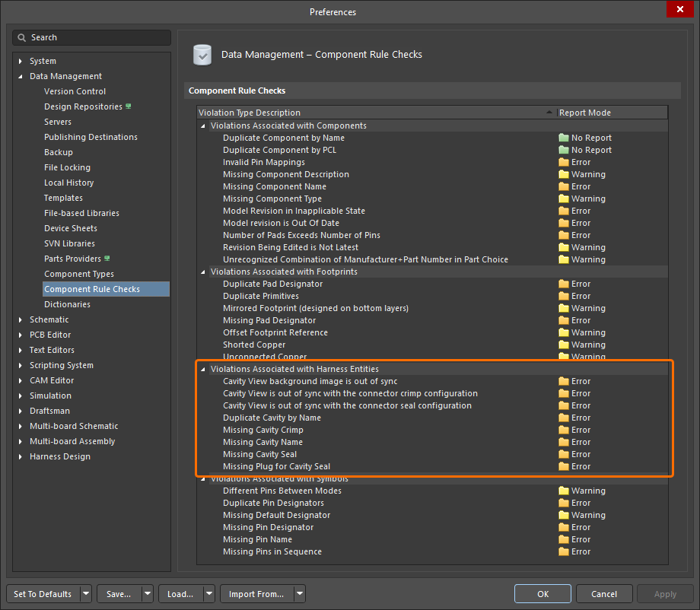
Task: Select SVN Libraries in the tree
Action: coord(69,243)
